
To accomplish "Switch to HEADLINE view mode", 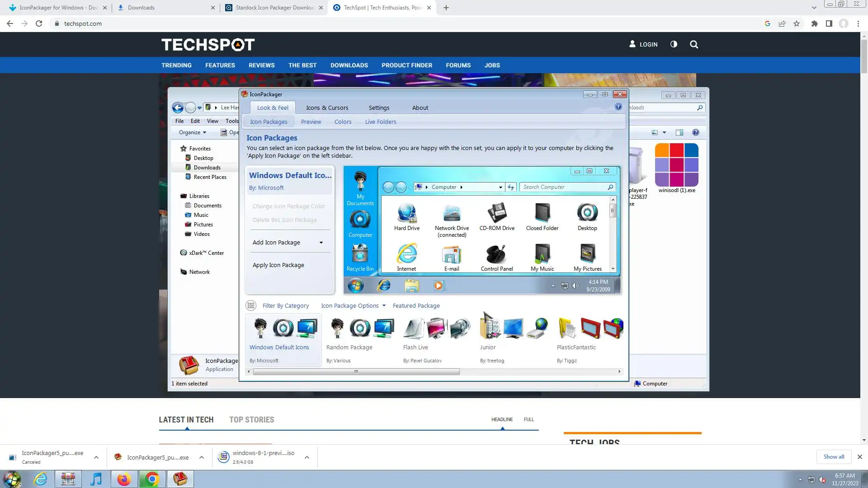I will point(502,419).
